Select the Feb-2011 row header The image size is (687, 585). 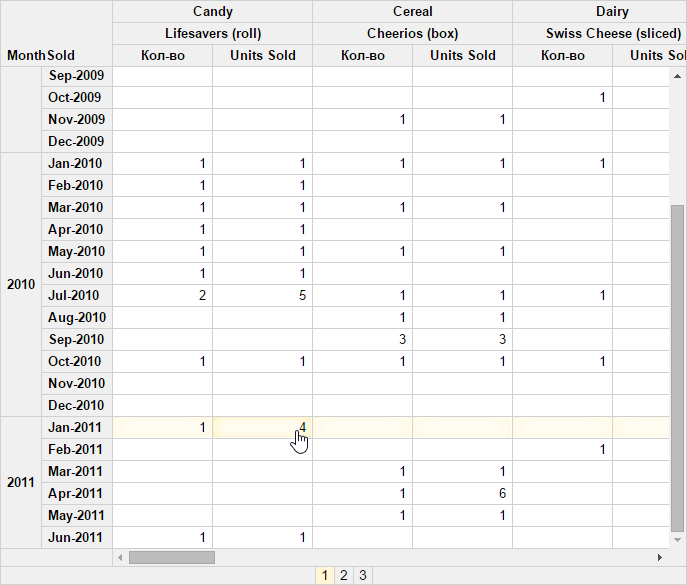[77, 449]
